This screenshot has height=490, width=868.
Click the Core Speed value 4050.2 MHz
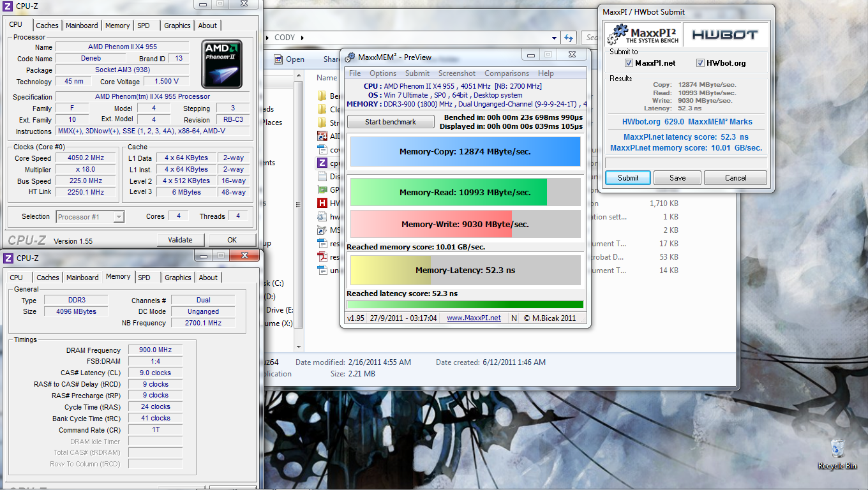coord(86,158)
